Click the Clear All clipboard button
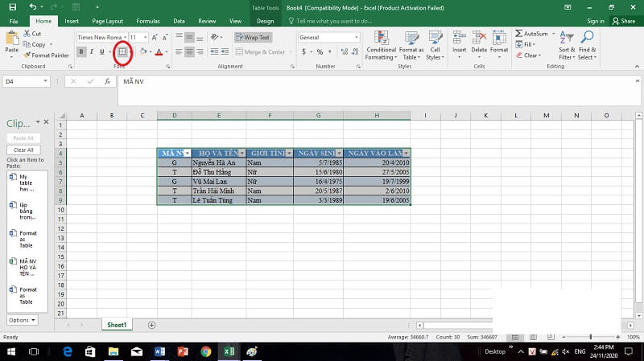Viewport: 644px width, 361px height. click(x=24, y=150)
